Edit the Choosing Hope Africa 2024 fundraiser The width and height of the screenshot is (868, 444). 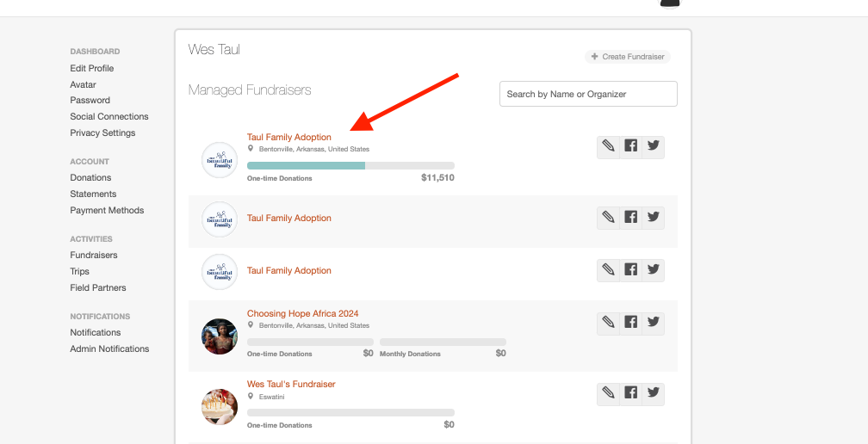(609, 322)
